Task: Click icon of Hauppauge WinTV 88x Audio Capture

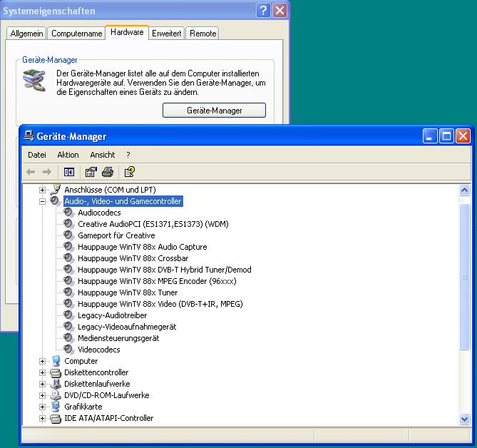Action: pos(68,247)
